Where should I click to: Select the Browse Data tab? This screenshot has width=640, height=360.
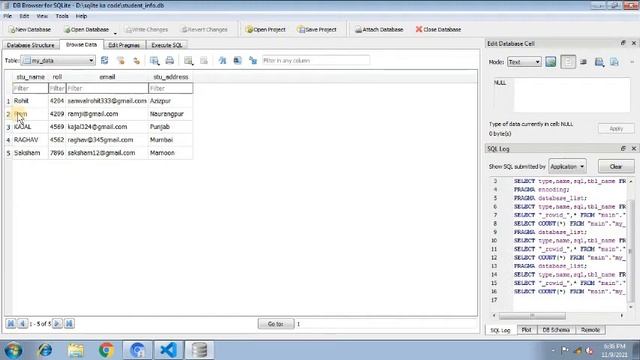click(x=81, y=44)
